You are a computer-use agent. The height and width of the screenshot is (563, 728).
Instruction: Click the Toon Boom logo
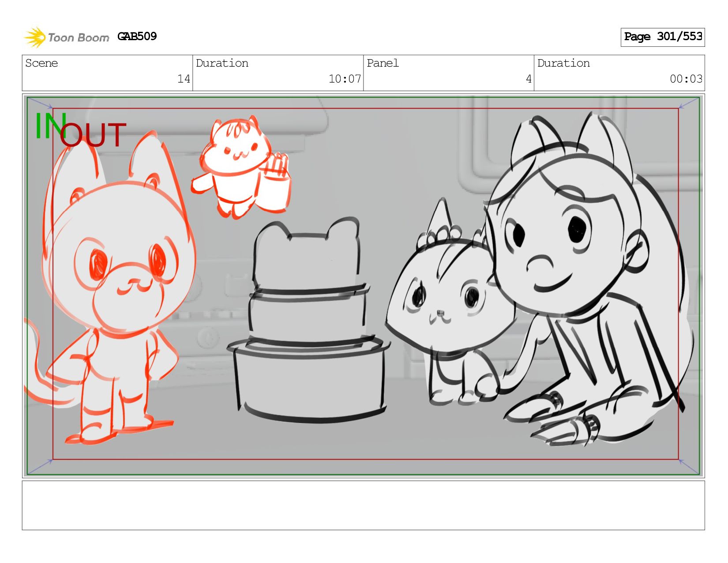click(66, 37)
